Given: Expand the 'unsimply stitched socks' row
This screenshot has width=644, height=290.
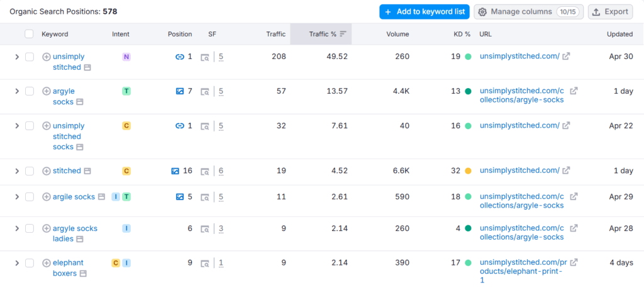Looking at the screenshot, I should pyautogui.click(x=17, y=126).
